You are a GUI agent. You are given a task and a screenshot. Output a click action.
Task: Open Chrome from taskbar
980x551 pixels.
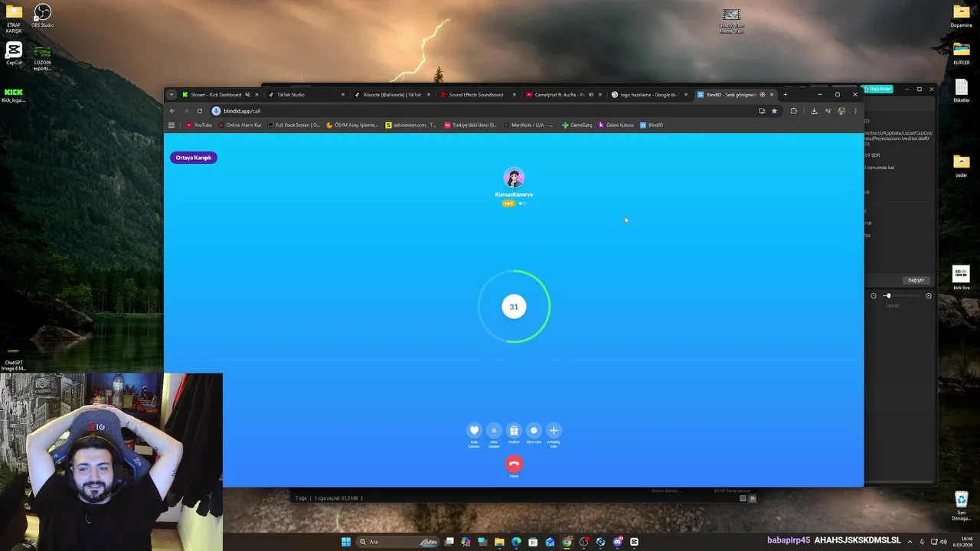pyautogui.click(x=567, y=542)
